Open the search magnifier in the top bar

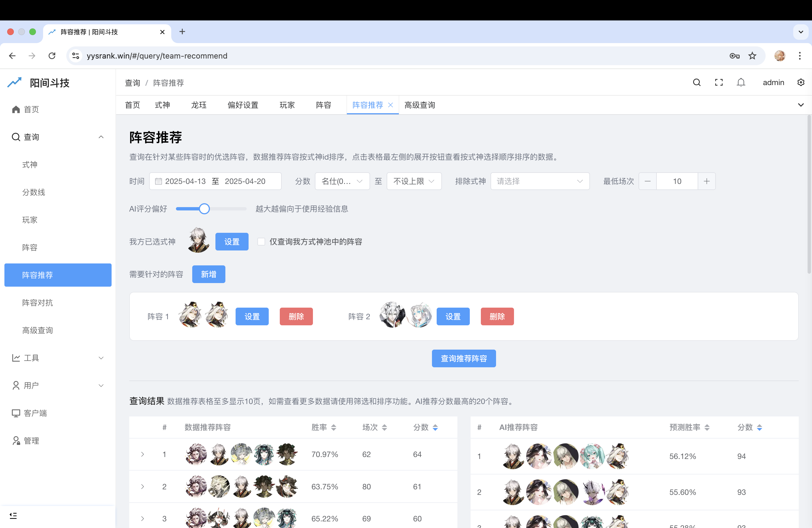[x=696, y=82]
